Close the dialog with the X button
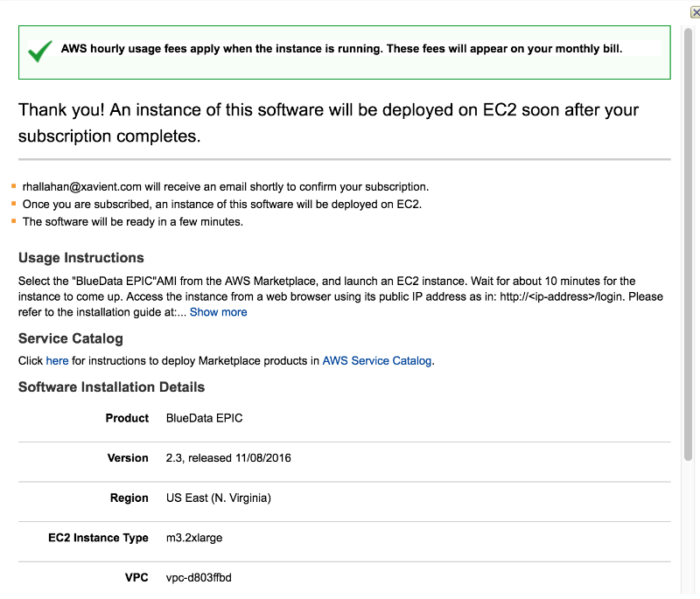Image resolution: width=700 pixels, height=599 pixels. click(696, 12)
